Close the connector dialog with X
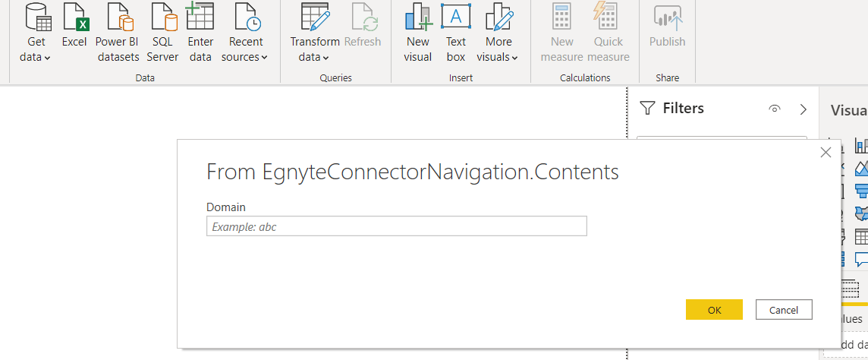 click(826, 153)
